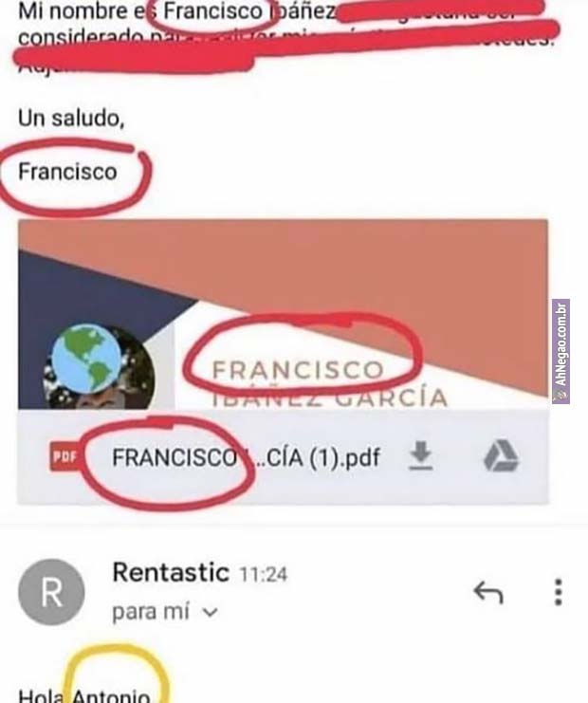Reply to the Rentastic email

click(x=488, y=592)
